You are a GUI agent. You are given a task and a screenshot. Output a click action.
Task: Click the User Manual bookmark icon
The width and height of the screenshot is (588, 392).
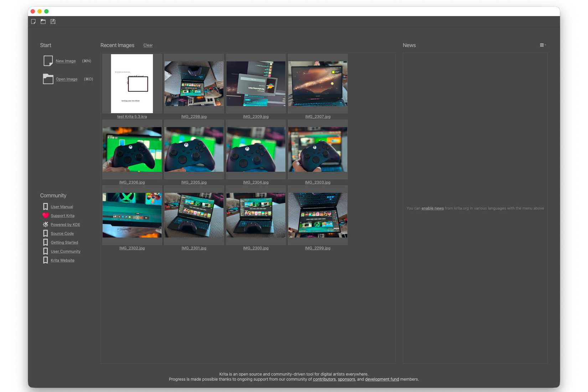(x=45, y=206)
